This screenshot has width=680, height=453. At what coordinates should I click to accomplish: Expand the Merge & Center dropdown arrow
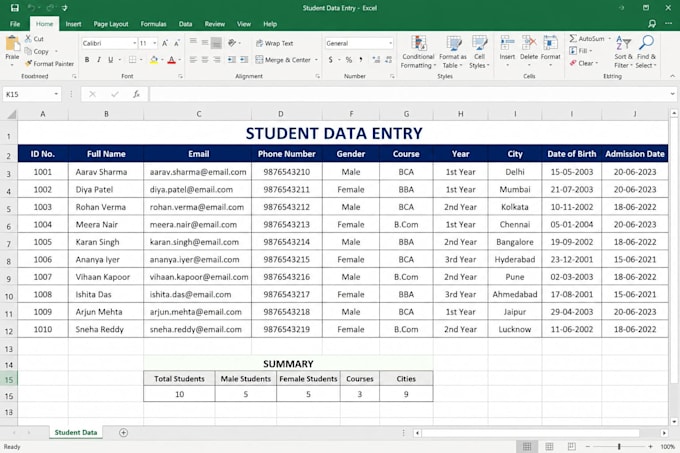point(316,59)
